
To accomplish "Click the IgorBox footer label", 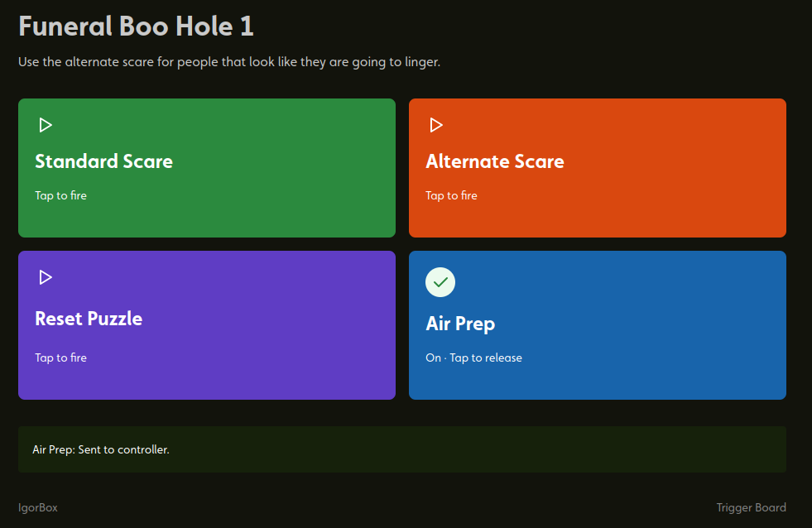I will pos(38,508).
